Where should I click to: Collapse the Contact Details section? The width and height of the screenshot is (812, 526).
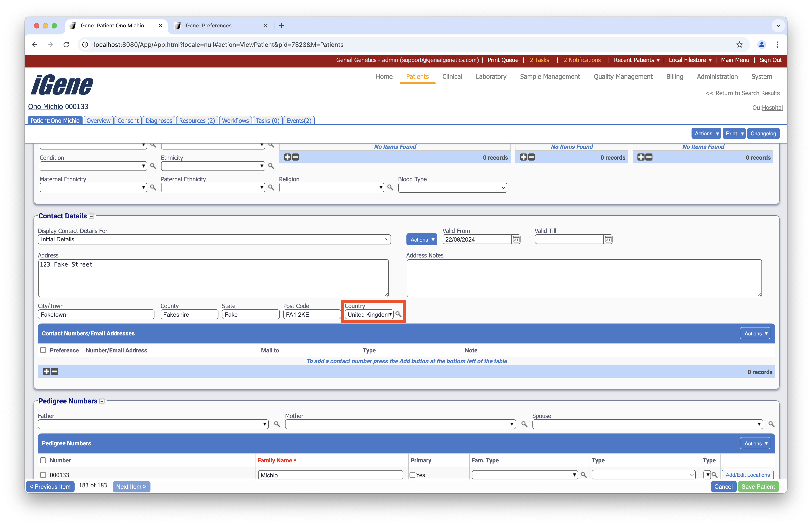(91, 216)
